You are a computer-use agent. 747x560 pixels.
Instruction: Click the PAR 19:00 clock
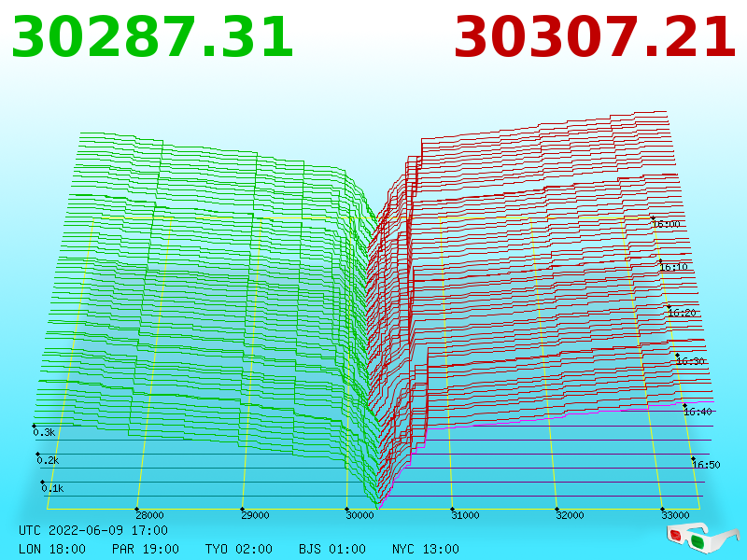coord(146,549)
